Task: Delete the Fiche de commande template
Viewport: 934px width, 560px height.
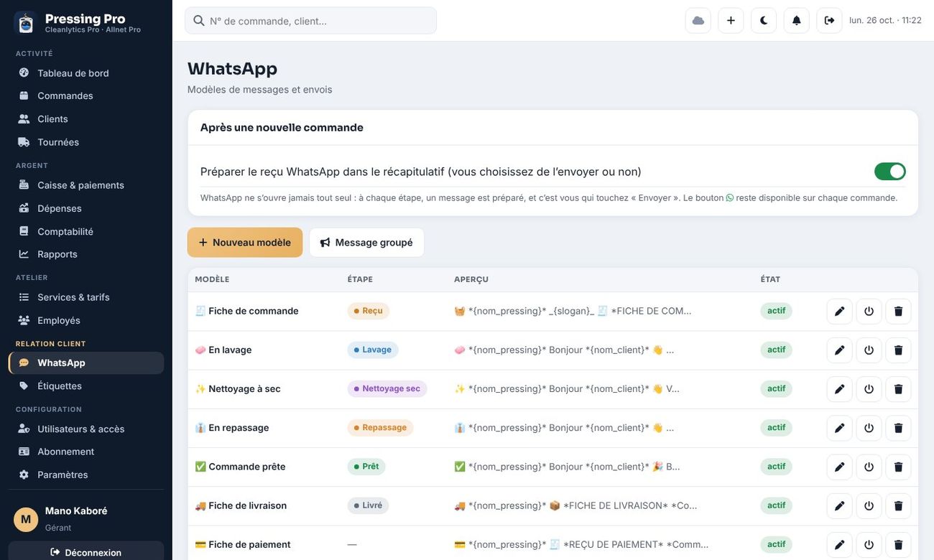Action: [898, 312]
